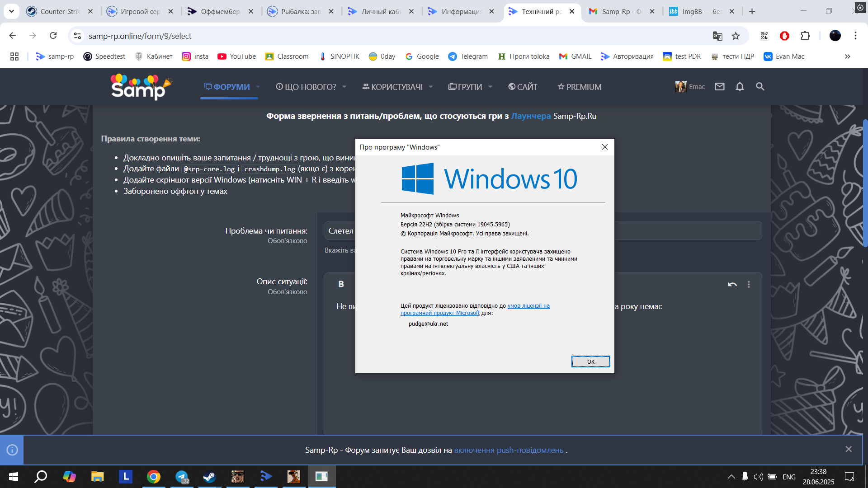
Task: Apply bold in description editor
Action: pyautogui.click(x=341, y=284)
